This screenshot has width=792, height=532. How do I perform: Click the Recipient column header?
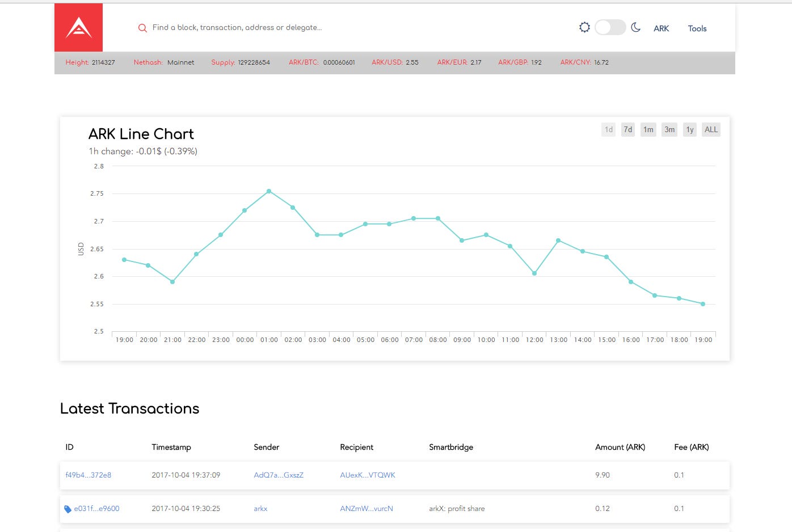pos(357,447)
